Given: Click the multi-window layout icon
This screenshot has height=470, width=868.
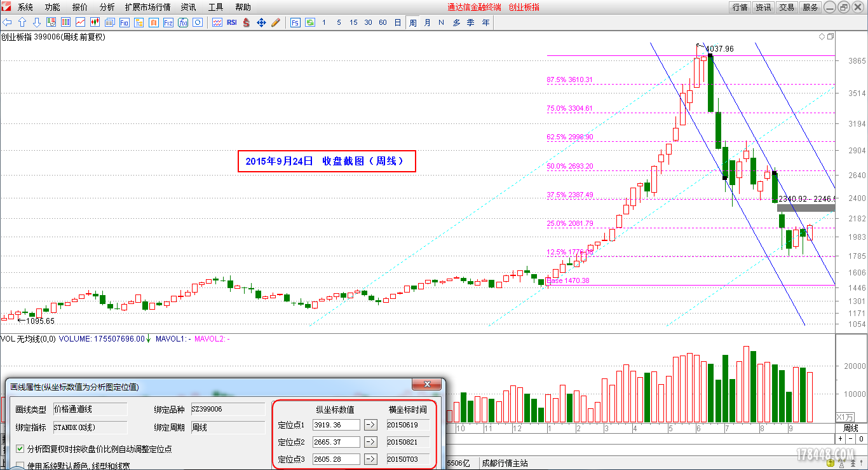Looking at the screenshot, I should [x=109, y=22].
